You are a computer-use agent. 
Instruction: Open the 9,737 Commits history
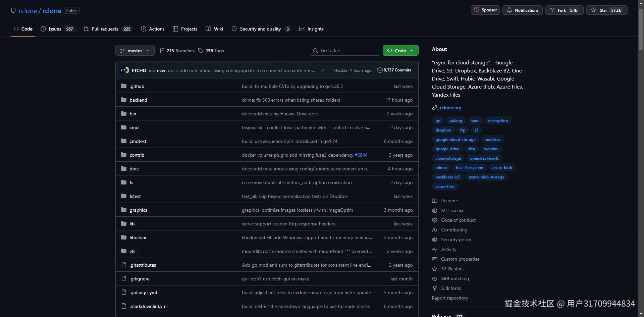click(394, 70)
